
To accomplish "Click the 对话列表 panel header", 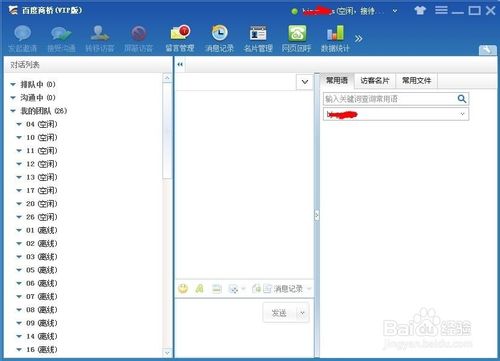I will tap(88, 65).
